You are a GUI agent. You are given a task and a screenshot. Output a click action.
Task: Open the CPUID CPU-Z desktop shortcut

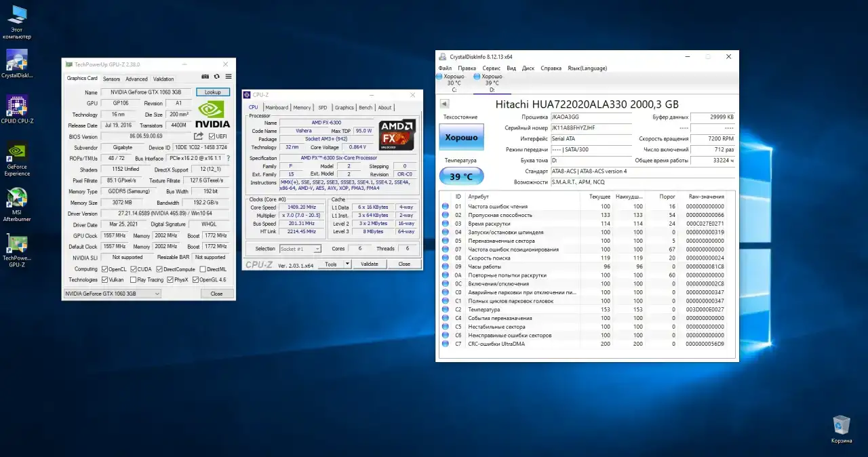[17, 109]
